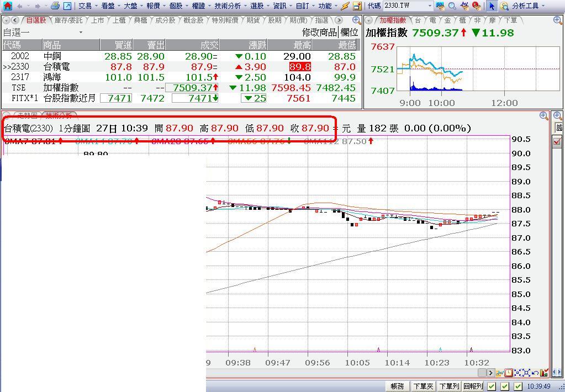Image resolution: width=565 pixels, height=392 pixels.
Task: Expand the 自選一 watchlist dropdown
Action: pyautogui.click(x=81, y=33)
